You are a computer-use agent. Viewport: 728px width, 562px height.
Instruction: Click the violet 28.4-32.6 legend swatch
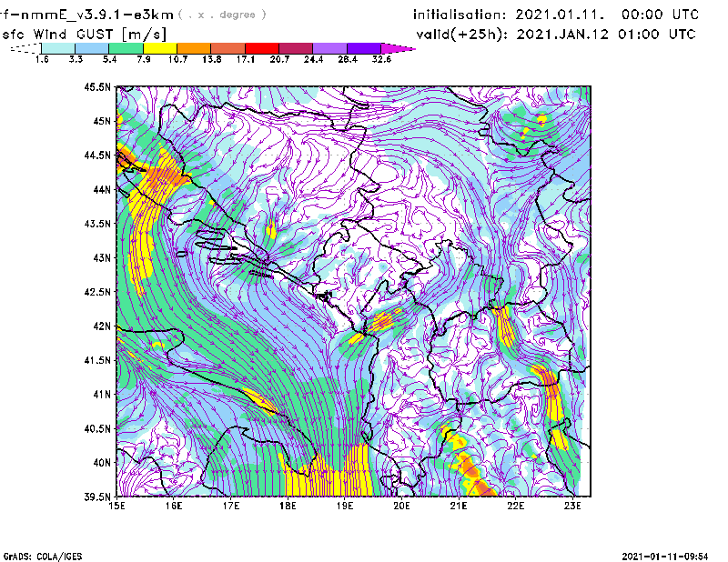point(363,48)
